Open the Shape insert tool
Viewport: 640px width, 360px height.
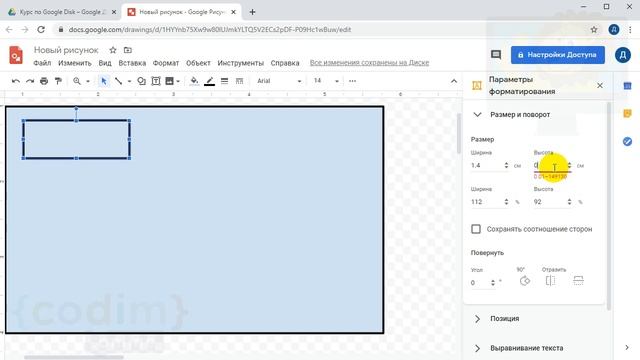coord(141,81)
